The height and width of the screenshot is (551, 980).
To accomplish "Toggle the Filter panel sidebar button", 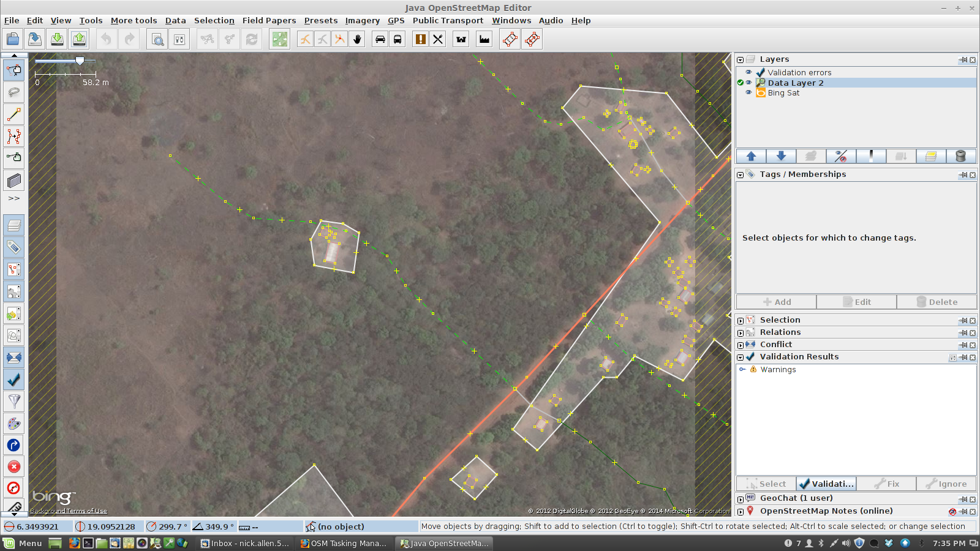I will pyautogui.click(x=14, y=402).
